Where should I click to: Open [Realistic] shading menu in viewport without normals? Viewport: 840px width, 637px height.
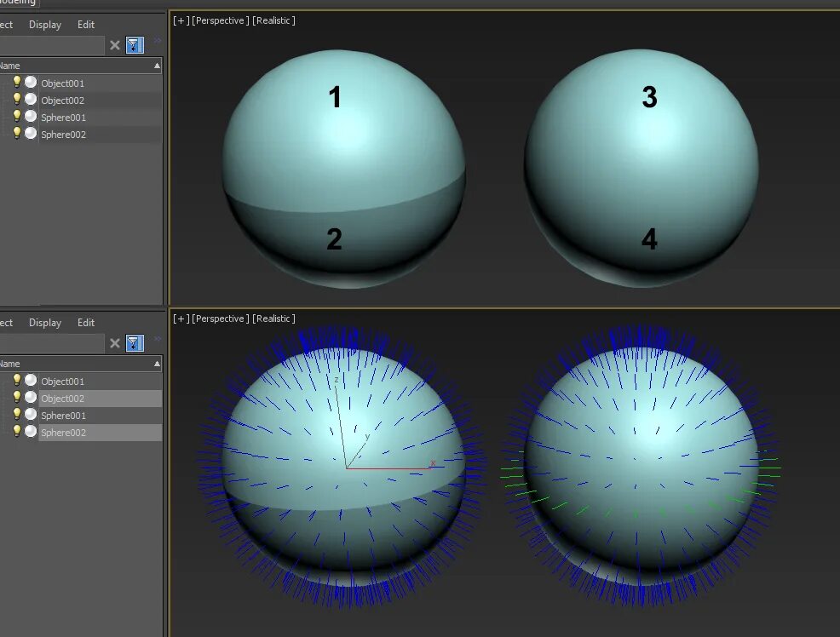click(273, 20)
